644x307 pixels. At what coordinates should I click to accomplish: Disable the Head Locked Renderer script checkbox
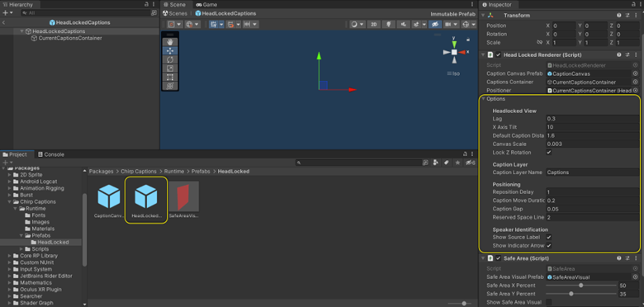click(x=499, y=54)
